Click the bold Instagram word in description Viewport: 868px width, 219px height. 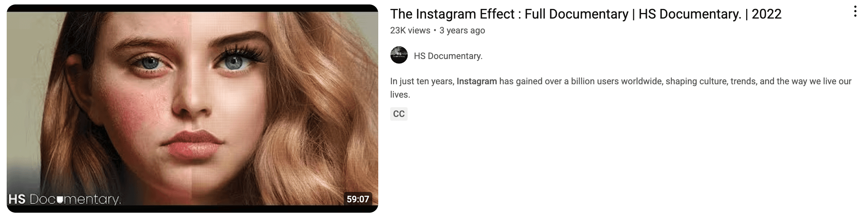[x=476, y=81]
